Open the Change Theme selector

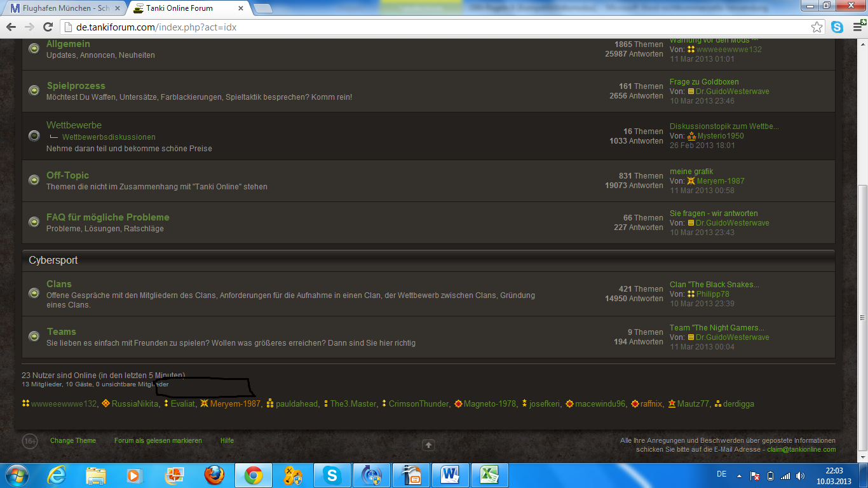(x=73, y=440)
